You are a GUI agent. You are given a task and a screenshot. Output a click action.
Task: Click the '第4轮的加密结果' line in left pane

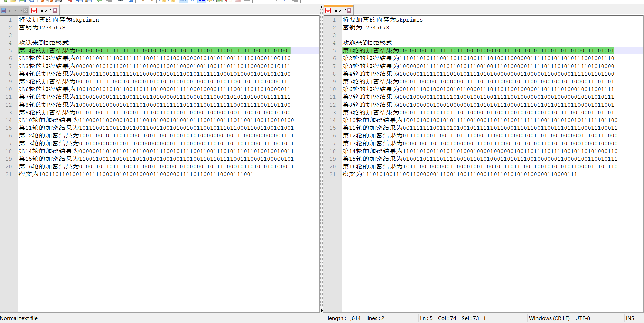(x=155, y=74)
